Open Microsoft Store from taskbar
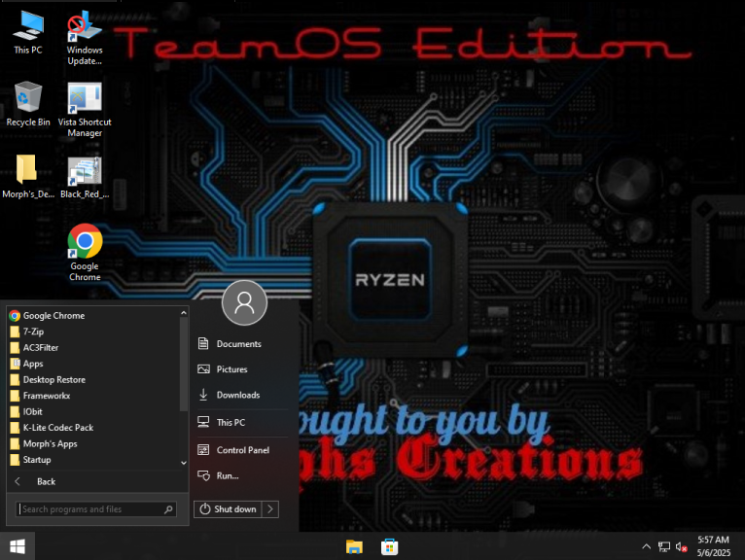 pos(390,546)
